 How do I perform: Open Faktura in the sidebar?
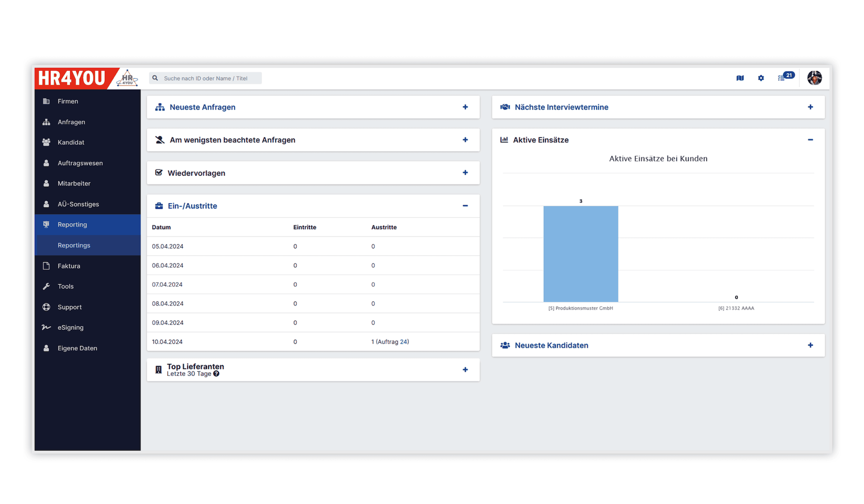[x=68, y=266]
